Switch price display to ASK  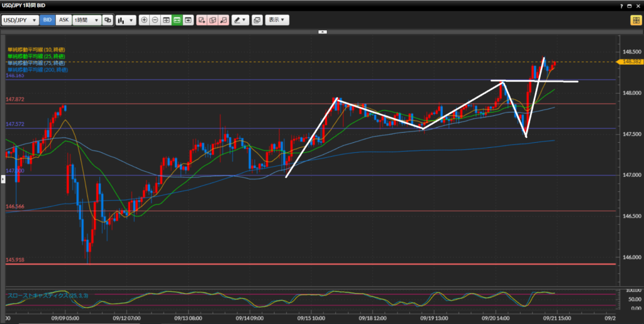(x=64, y=20)
